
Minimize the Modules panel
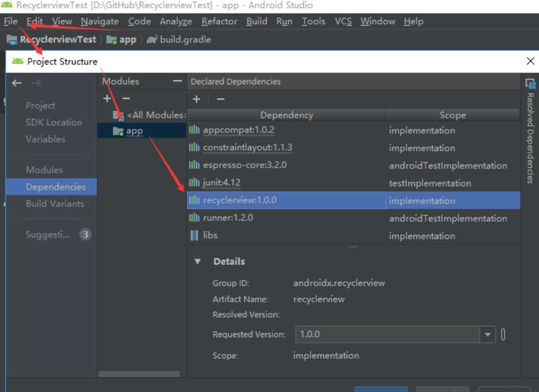point(178,81)
